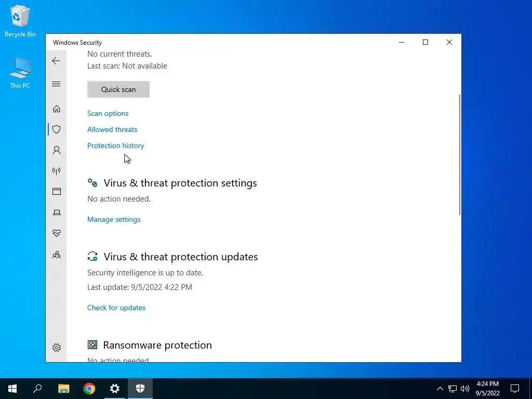Open Device performance & health heart icon
The width and height of the screenshot is (532, 399).
57,233
